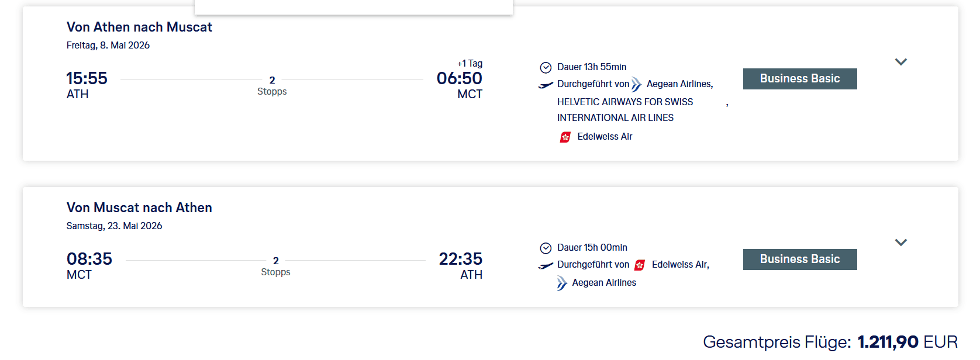Screen dimensions: 980x360
Task: Select Business Basic for the return flight
Action: tap(799, 259)
